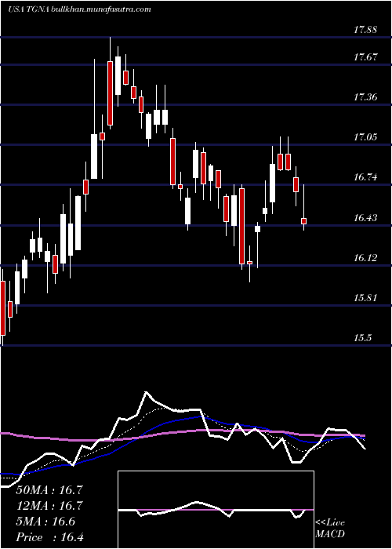Click the 15.5 price level label

click(x=362, y=338)
